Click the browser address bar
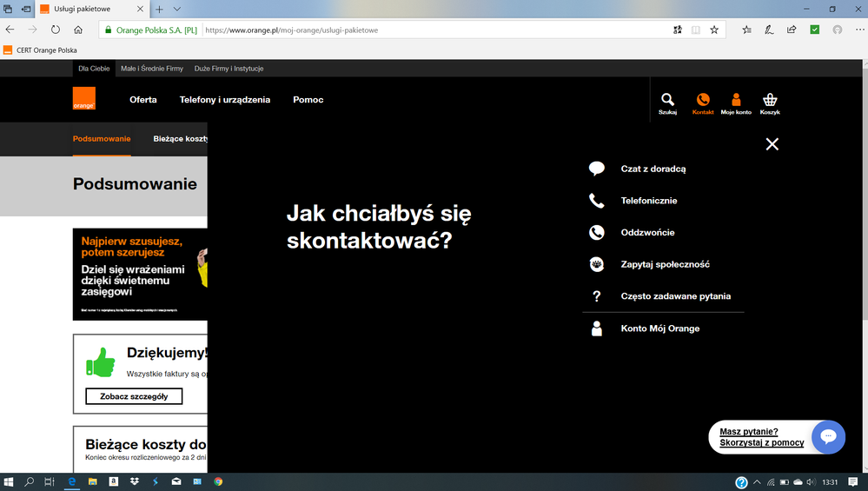This screenshot has height=491, width=868. click(x=434, y=30)
